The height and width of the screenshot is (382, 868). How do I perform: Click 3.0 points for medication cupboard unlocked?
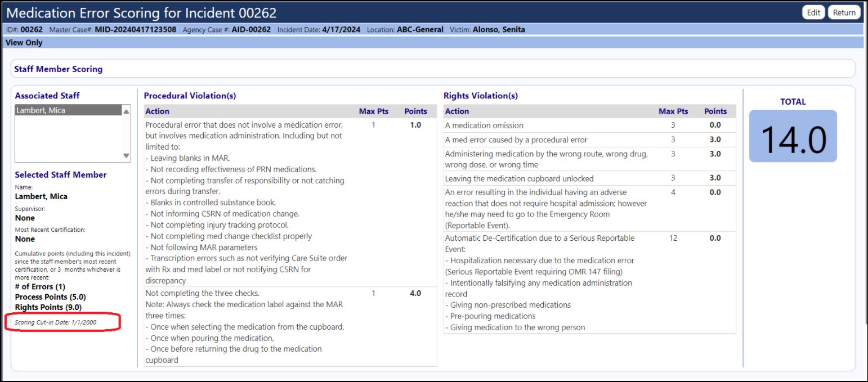tap(715, 178)
